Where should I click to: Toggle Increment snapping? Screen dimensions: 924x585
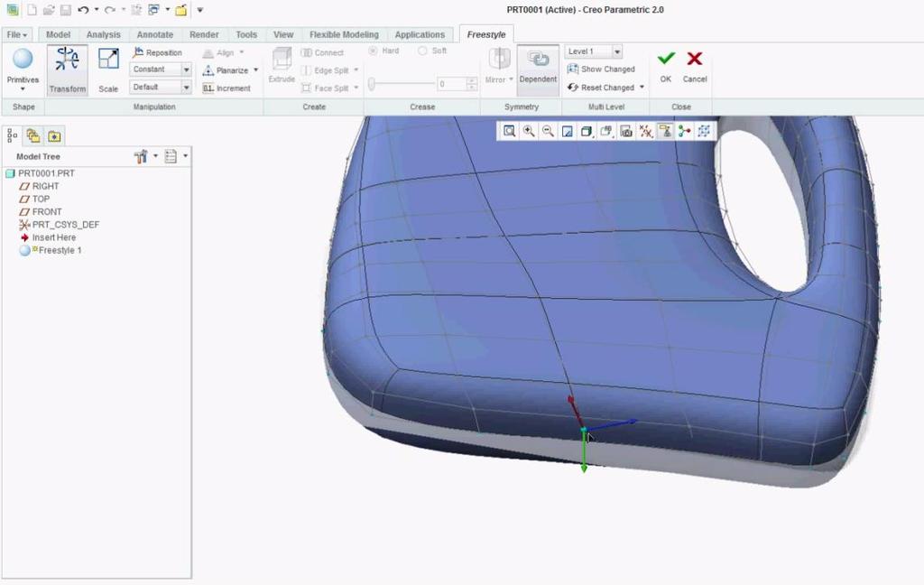(x=226, y=88)
